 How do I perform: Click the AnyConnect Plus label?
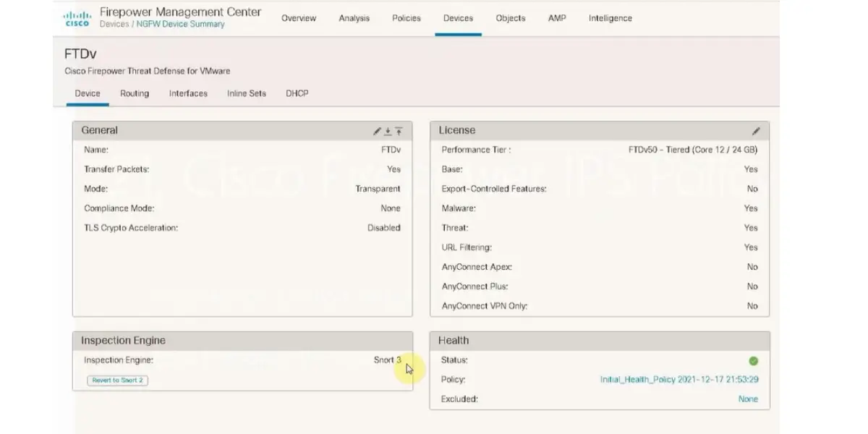(x=475, y=286)
